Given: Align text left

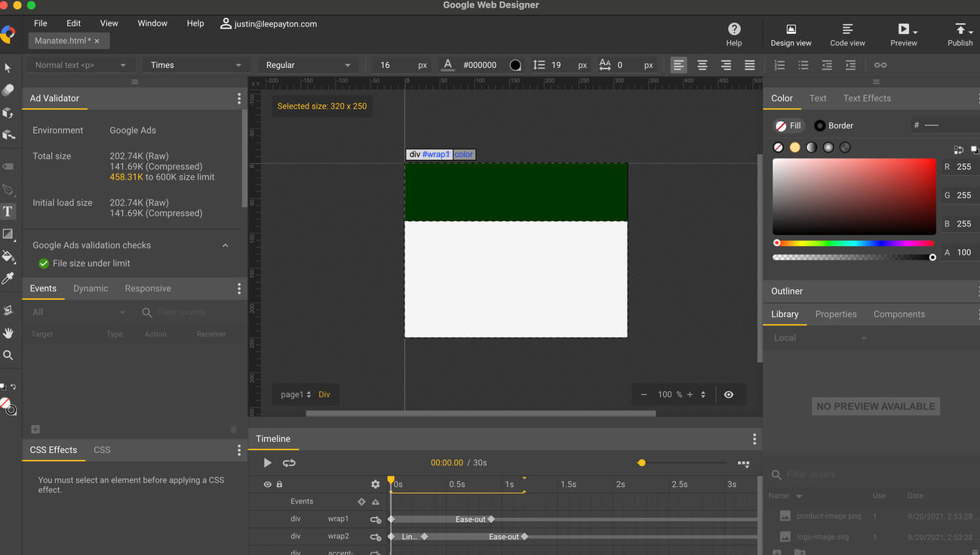Looking at the screenshot, I should [679, 65].
